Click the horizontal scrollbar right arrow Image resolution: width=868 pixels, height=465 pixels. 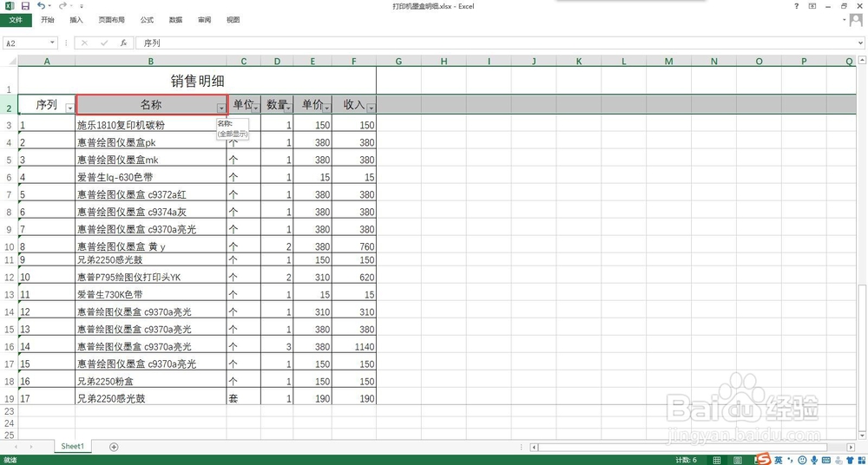(851, 447)
